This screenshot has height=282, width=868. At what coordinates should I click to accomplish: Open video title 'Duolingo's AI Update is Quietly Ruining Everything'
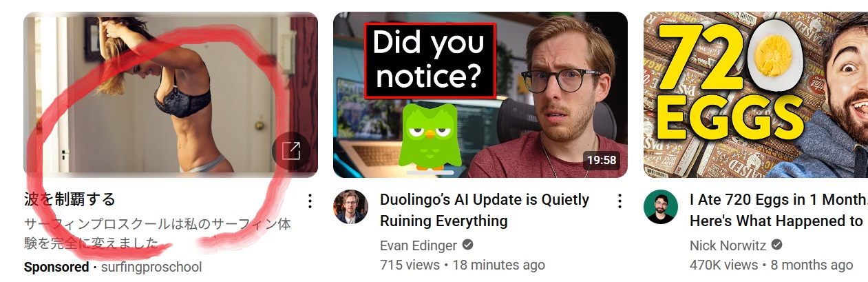coord(485,210)
